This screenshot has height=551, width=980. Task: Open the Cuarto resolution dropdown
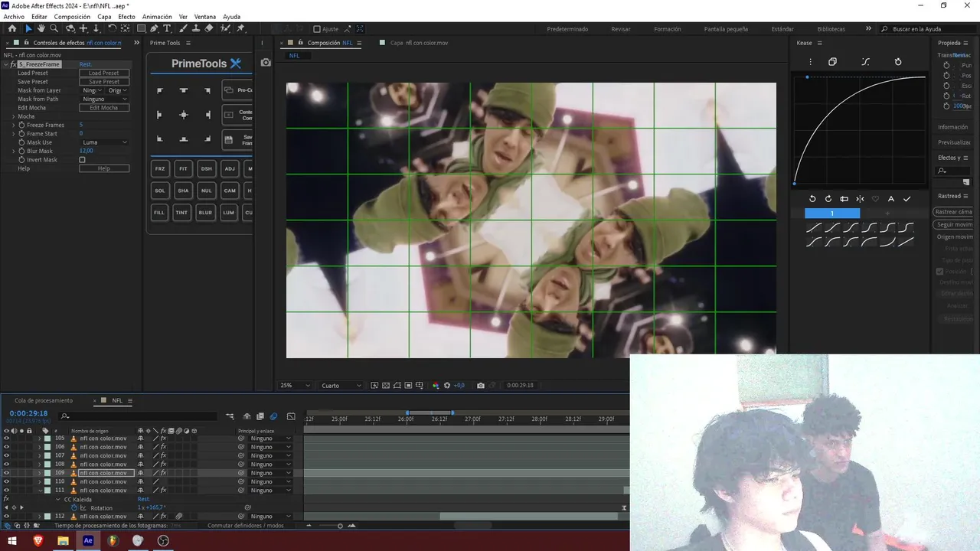[x=341, y=386]
